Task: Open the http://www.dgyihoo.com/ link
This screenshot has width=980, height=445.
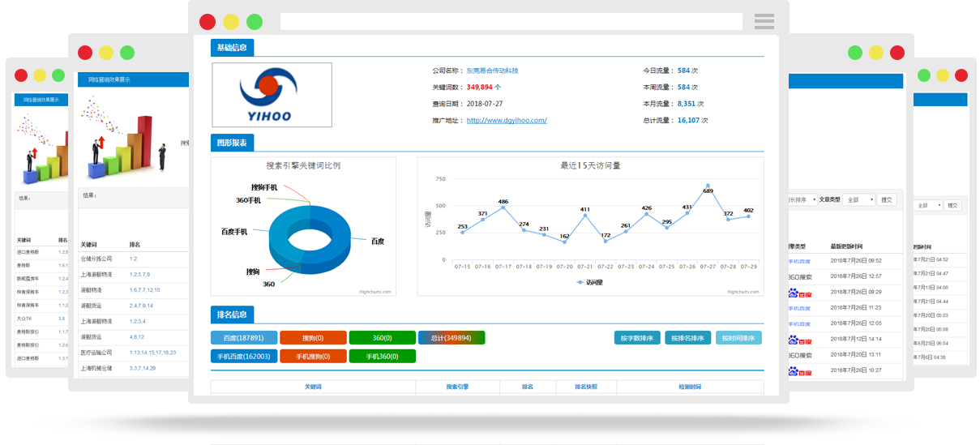Action: pyautogui.click(x=507, y=120)
